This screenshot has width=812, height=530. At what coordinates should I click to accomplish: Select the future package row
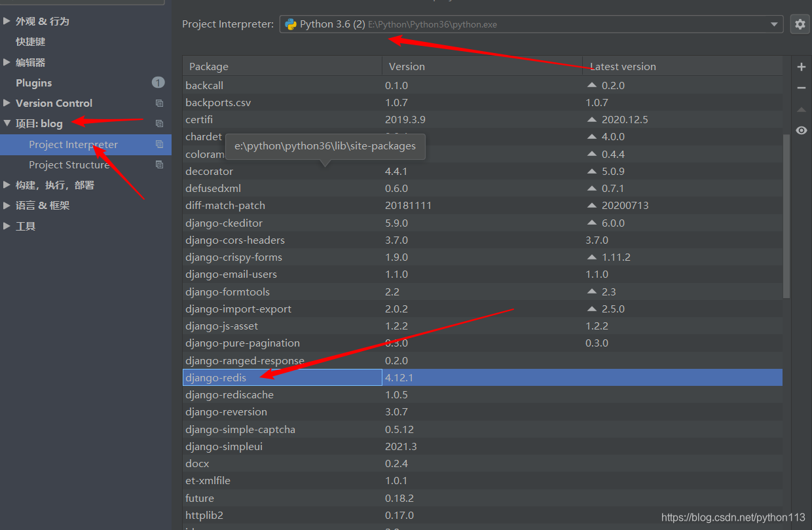483,498
